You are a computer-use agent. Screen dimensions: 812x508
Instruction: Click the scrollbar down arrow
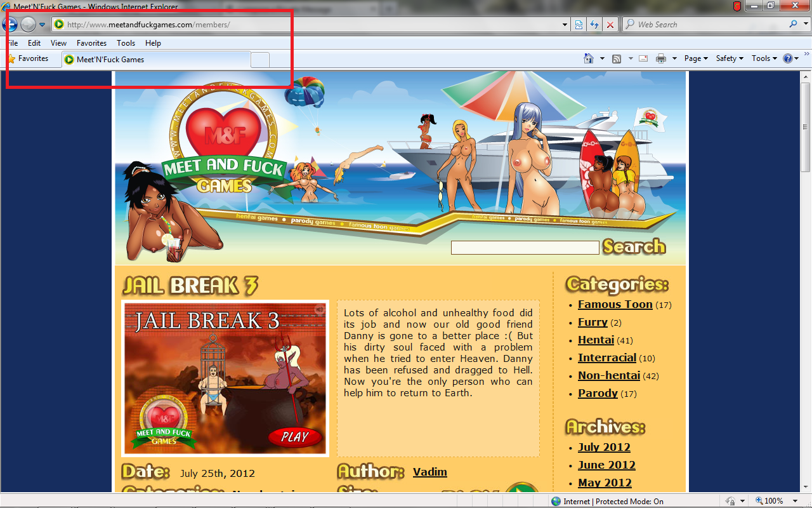806,487
